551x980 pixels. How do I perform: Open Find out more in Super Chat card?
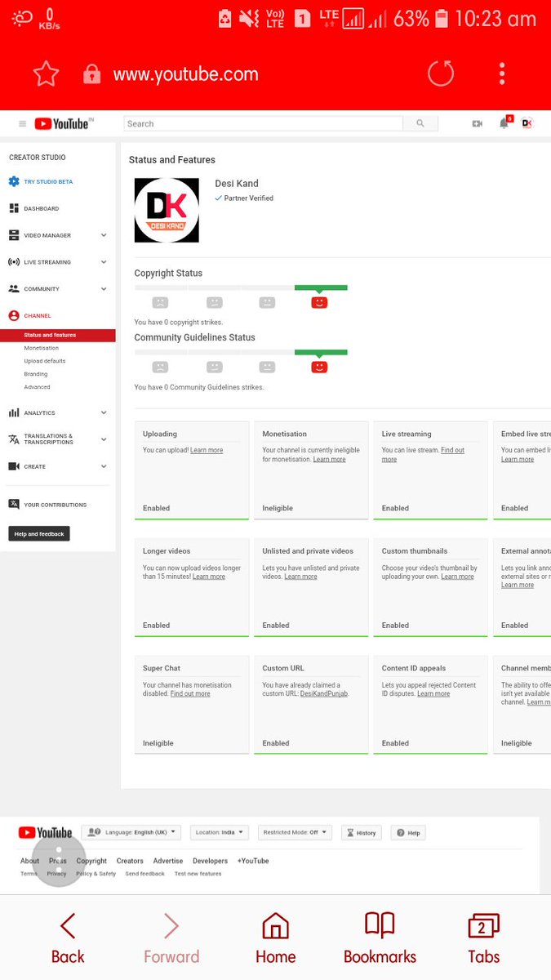point(190,693)
